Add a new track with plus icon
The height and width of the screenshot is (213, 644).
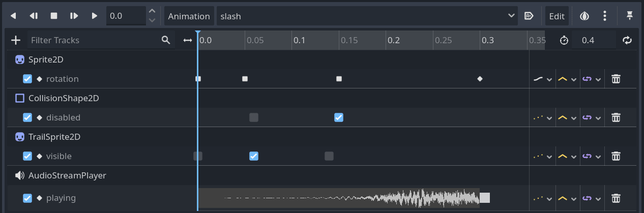pos(16,40)
